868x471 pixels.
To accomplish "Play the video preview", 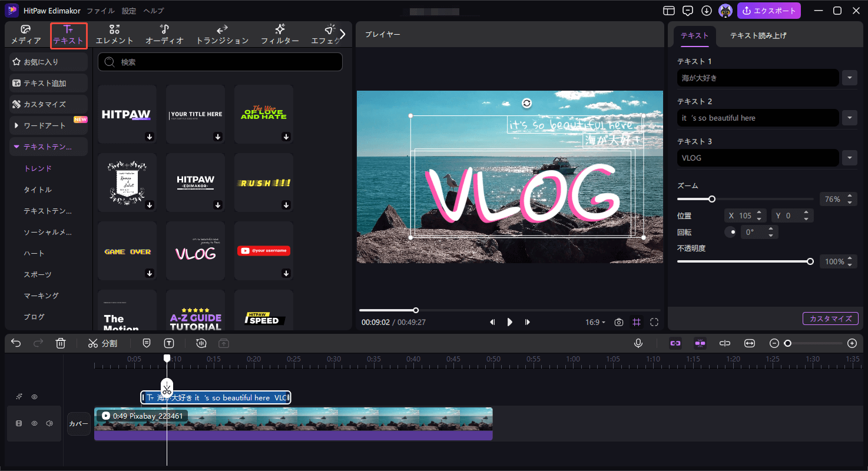I will (510, 322).
